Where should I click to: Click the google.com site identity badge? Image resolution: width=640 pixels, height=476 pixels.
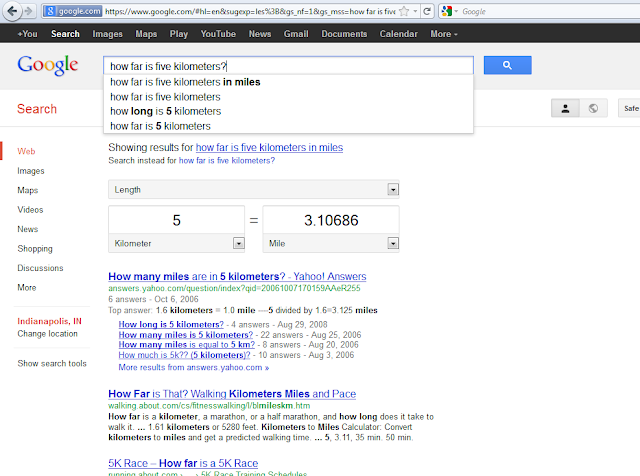pos(73,11)
